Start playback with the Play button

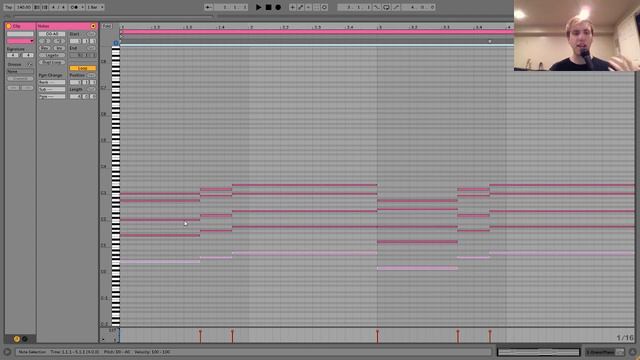tap(258, 7)
